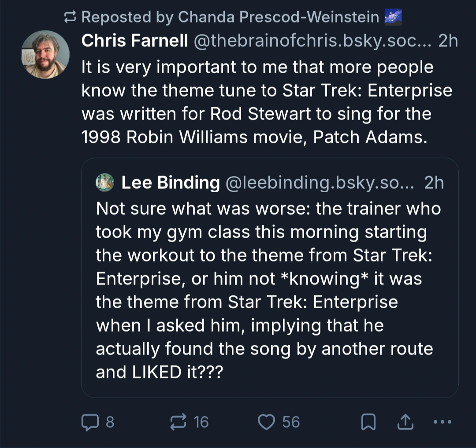
Task: Click the 56 likes count
Action: coord(291,422)
